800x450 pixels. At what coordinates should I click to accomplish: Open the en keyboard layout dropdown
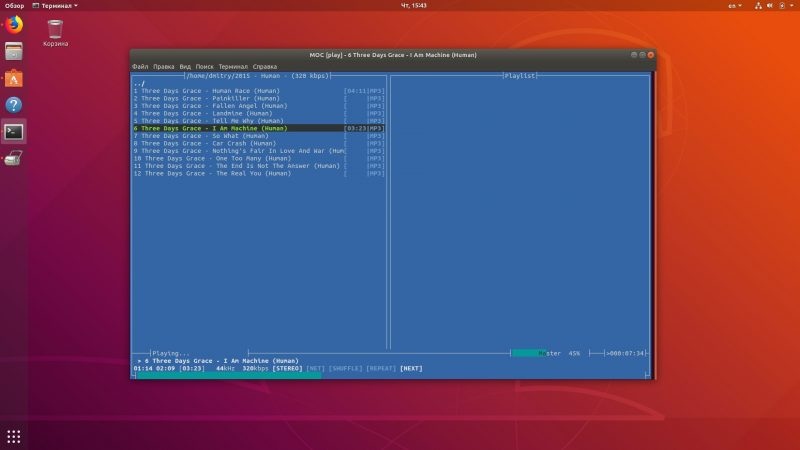(735, 6)
